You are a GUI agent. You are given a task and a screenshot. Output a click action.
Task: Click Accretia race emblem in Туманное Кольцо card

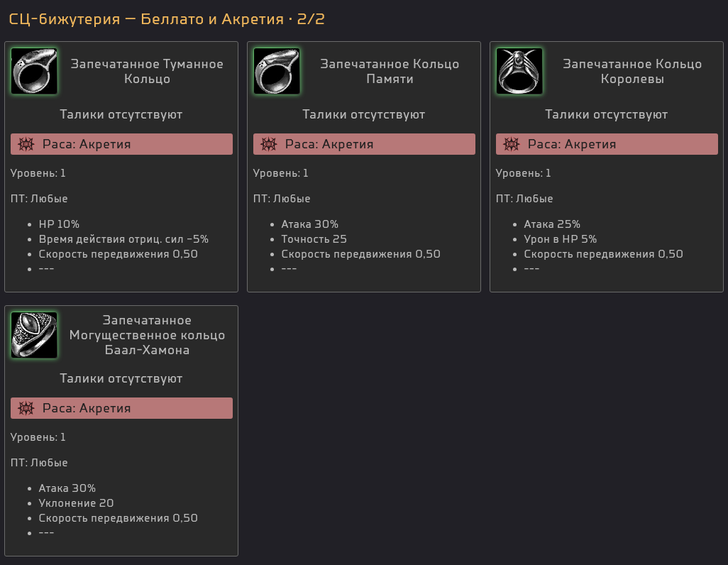coord(26,144)
